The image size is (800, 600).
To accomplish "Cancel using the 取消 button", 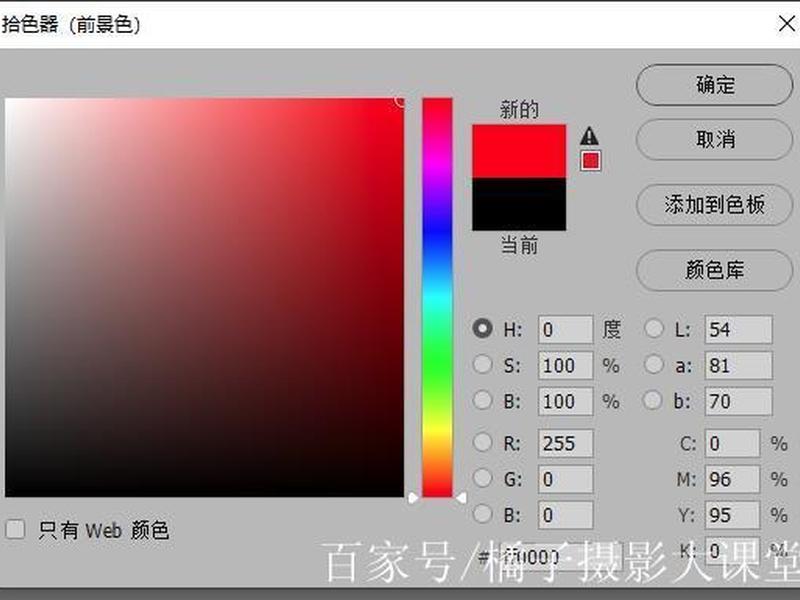I will pos(714,139).
